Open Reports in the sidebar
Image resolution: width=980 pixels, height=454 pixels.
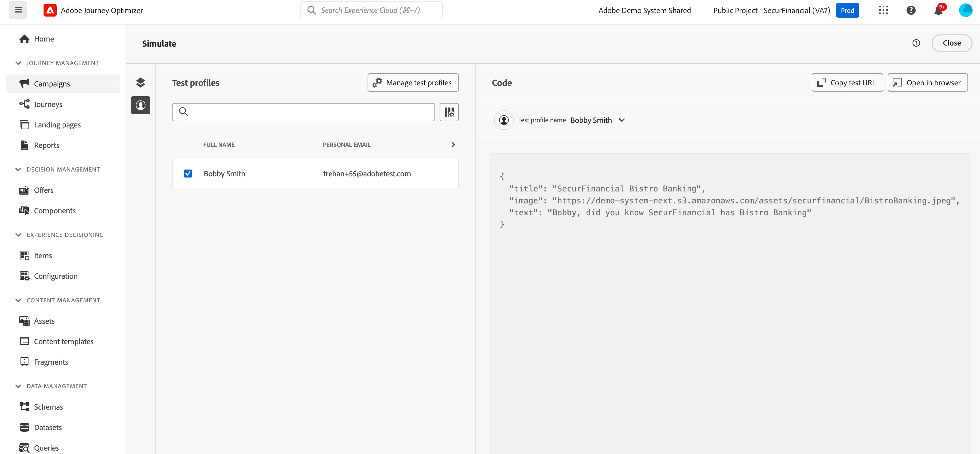[46, 145]
